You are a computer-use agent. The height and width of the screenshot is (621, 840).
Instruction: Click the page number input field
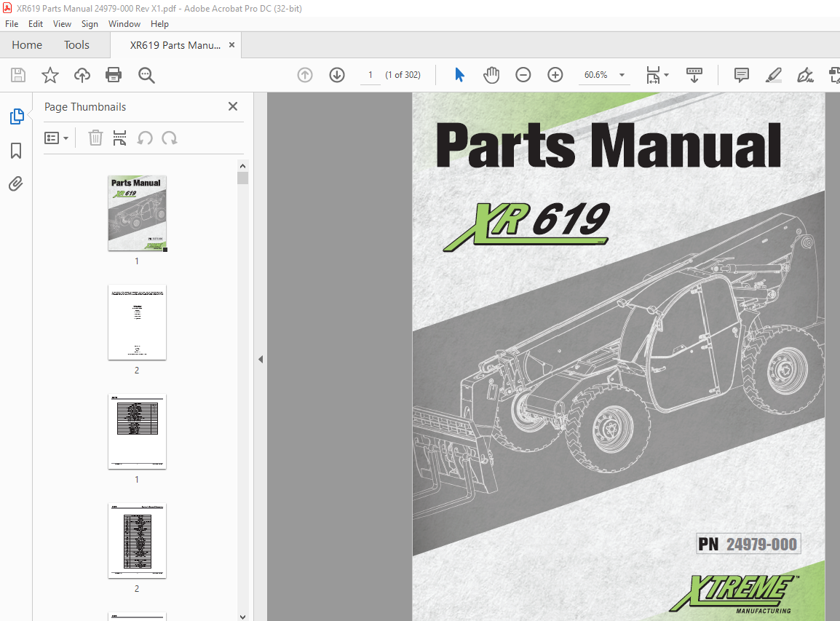[371, 75]
